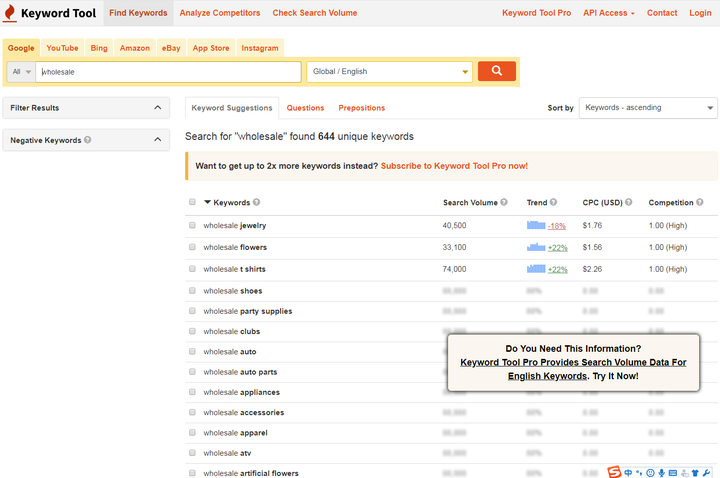Screen dimensions: 720x478
Task: Tick the select-all keywords header checkbox
Action: click(192, 202)
